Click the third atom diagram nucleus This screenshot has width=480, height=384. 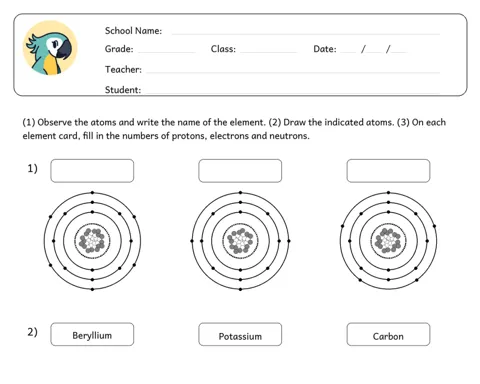click(x=388, y=241)
